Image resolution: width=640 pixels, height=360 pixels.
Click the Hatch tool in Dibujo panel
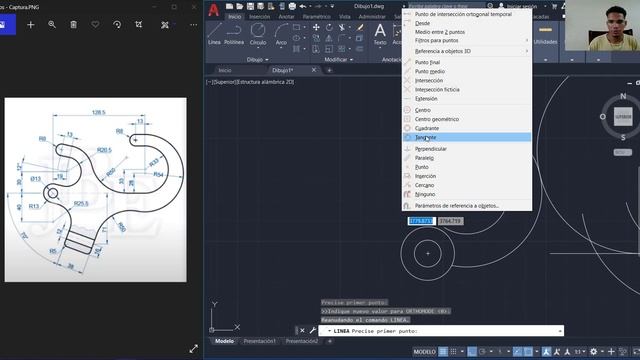click(297, 49)
